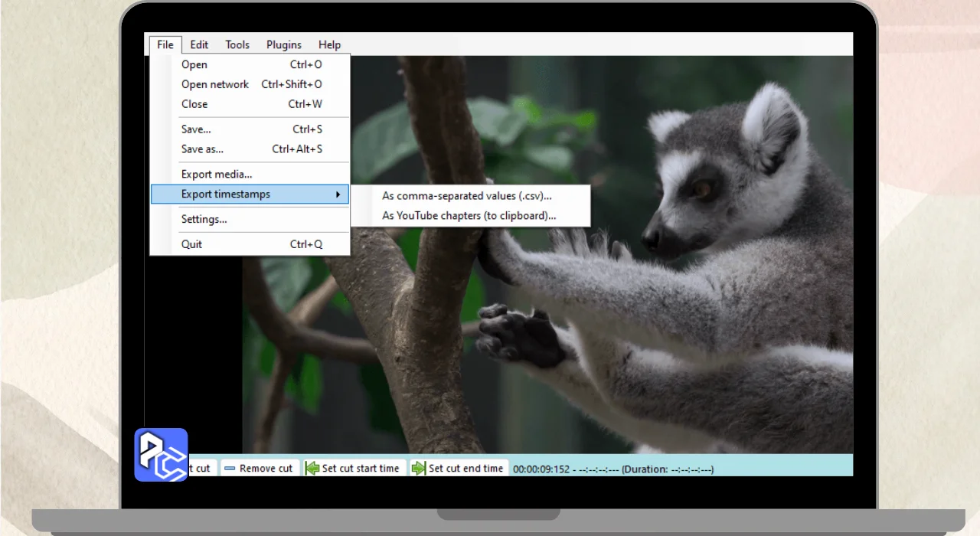This screenshot has height=536, width=980.
Task: Select Save as... in File menu
Action: click(x=202, y=149)
